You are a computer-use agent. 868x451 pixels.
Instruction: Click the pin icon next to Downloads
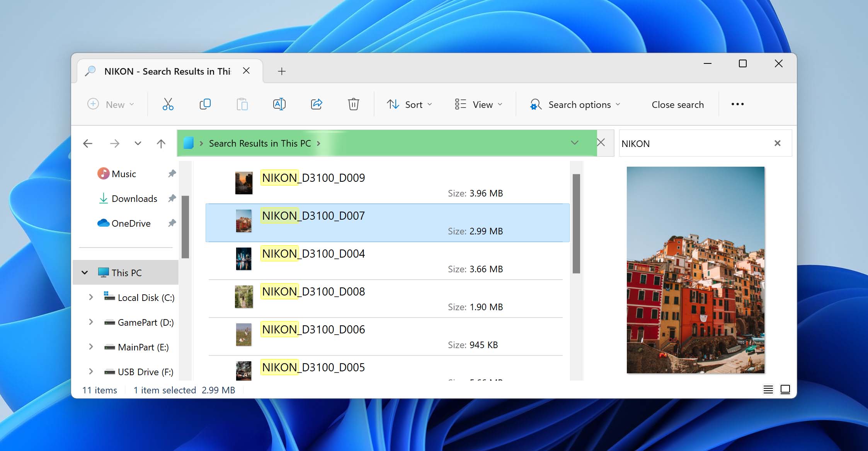point(172,198)
